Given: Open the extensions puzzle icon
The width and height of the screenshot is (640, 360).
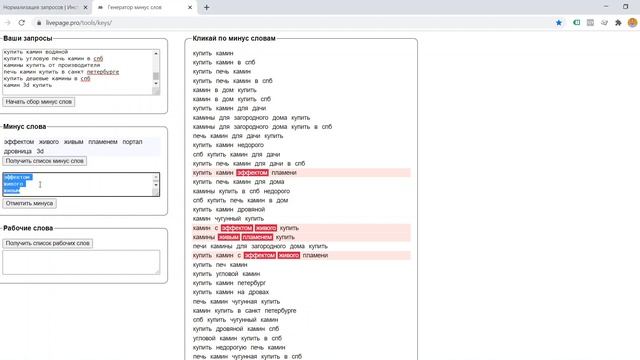Looking at the screenshot, I should click(x=618, y=23).
